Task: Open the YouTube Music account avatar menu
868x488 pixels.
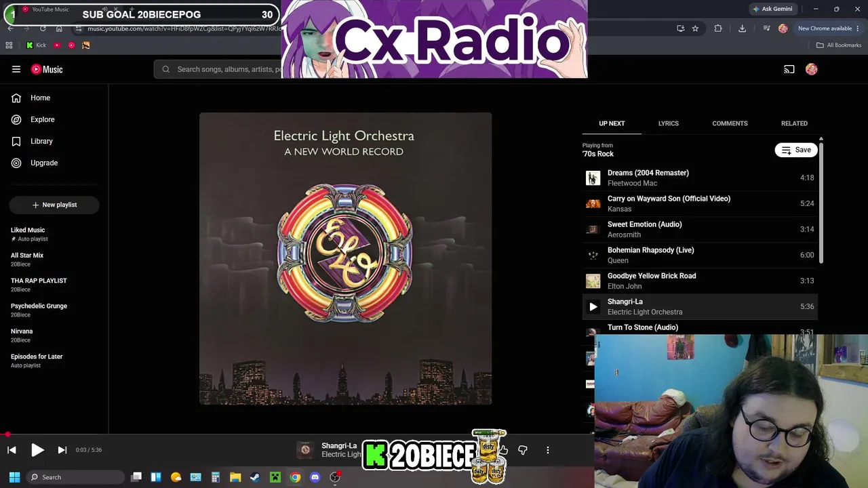Action: (x=812, y=69)
